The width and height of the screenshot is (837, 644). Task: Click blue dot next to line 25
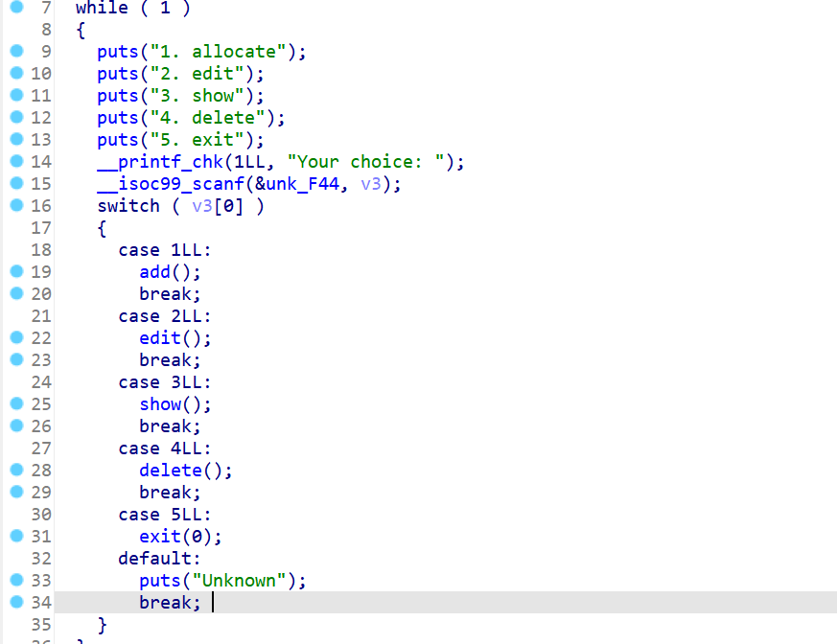[16, 404]
